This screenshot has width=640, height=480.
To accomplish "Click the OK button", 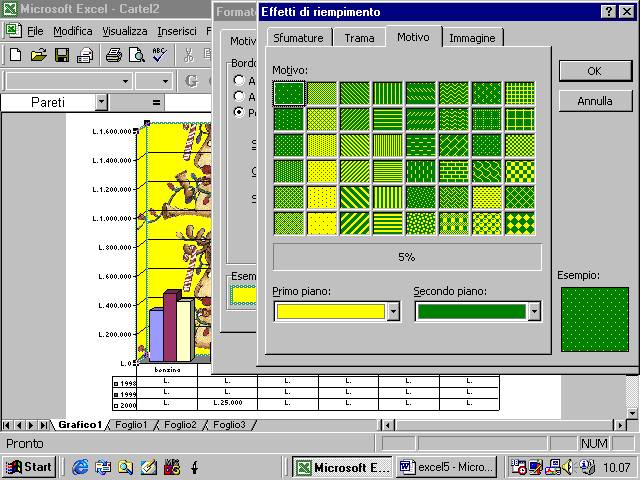I will pos(594,71).
